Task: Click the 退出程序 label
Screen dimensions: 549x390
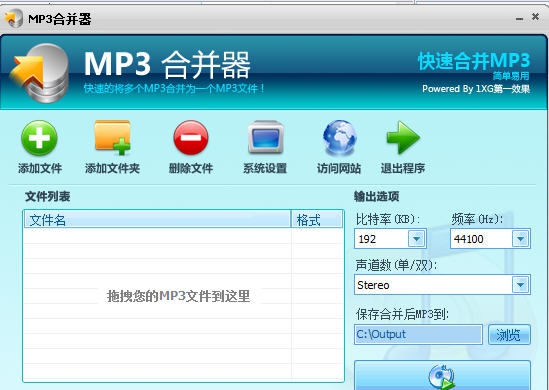Action: coord(403,168)
